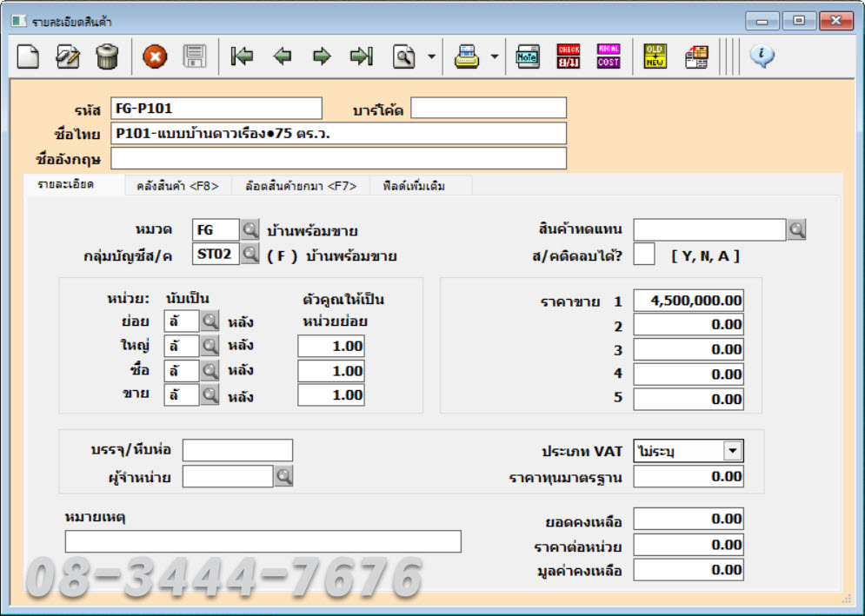The width and height of the screenshot is (865, 616).
Task: Click the ยอดคงเหลือ balance field
Action: coord(689,519)
